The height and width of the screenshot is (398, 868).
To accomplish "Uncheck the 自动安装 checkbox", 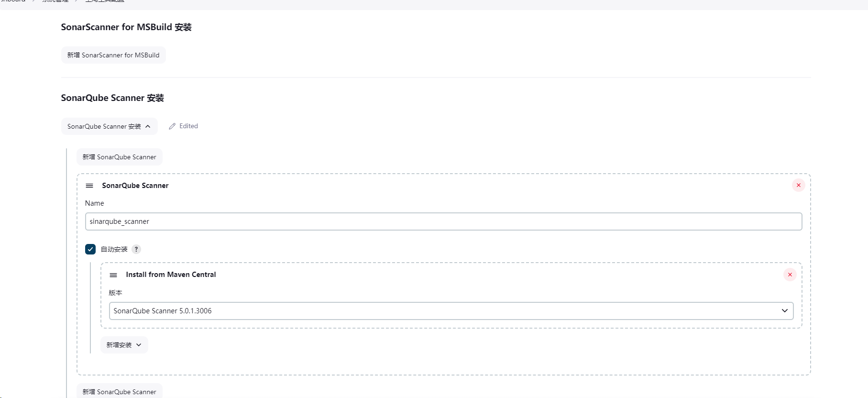I will click(x=90, y=249).
